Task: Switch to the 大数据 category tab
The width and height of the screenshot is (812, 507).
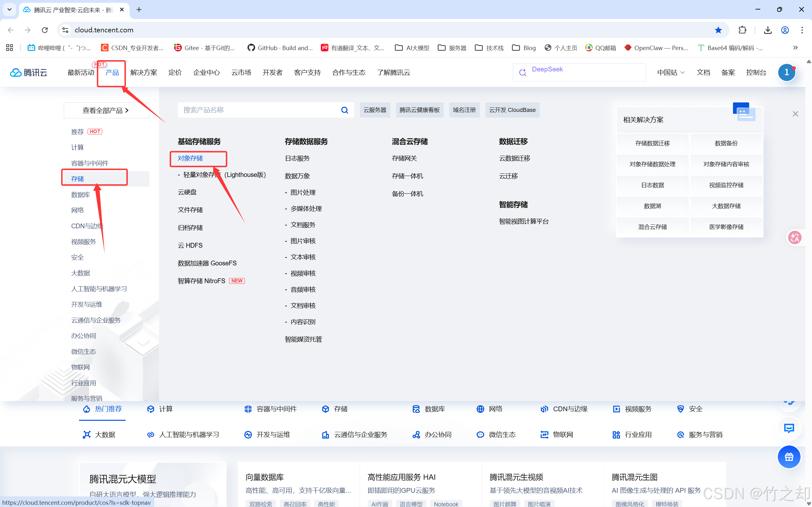Action: click(99, 435)
